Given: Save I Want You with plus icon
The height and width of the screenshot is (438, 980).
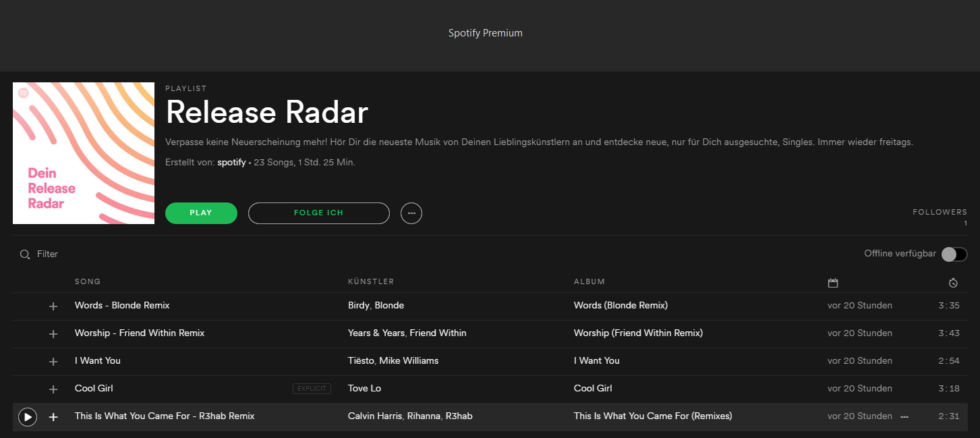Looking at the screenshot, I should pos(53,362).
